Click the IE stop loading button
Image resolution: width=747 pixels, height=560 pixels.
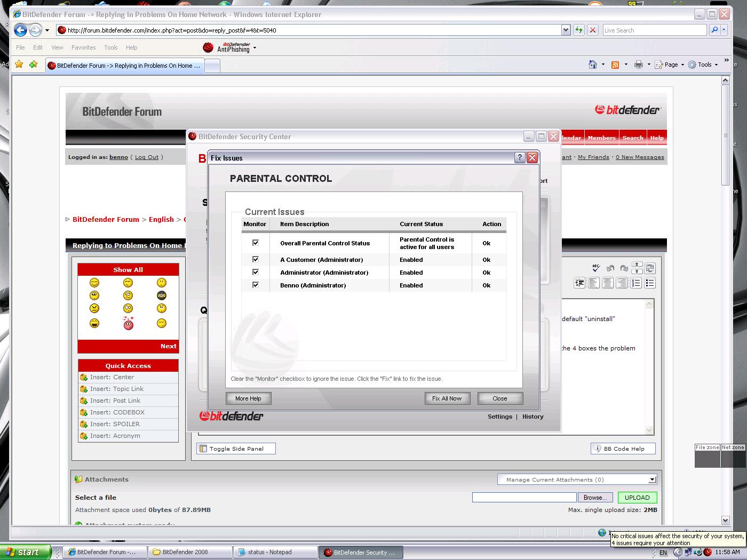click(593, 30)
